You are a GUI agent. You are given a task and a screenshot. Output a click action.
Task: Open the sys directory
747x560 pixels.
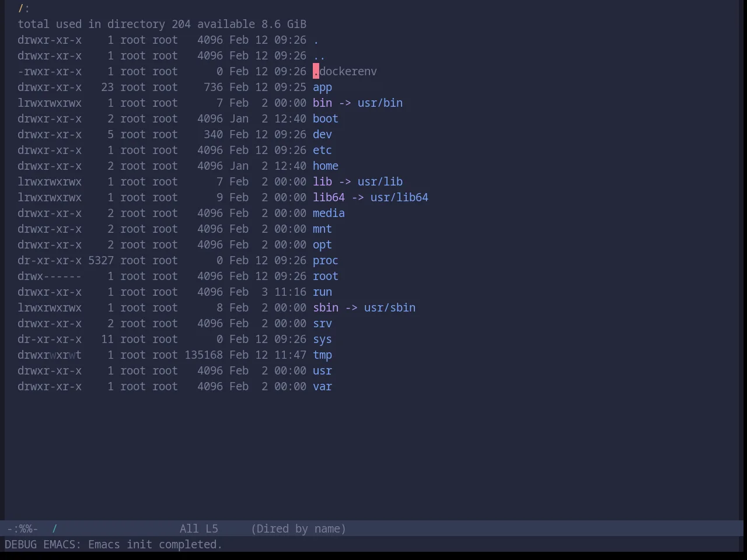(322, 339)
